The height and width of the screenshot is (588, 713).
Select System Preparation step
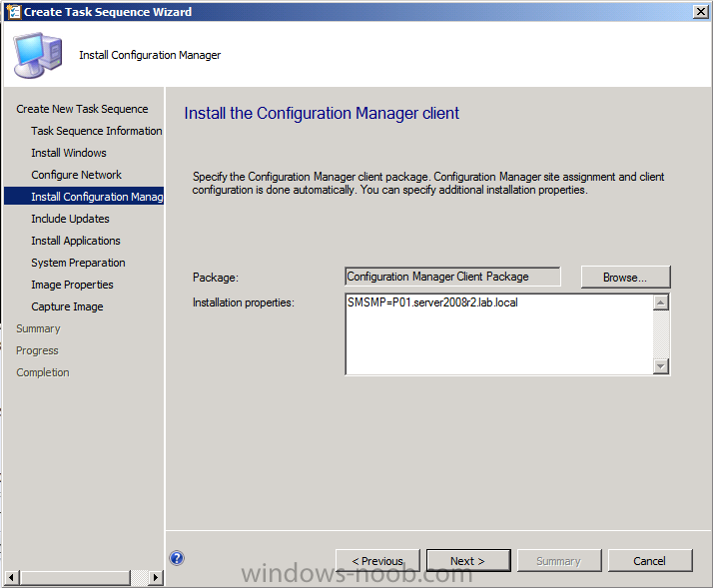(78, 263)
